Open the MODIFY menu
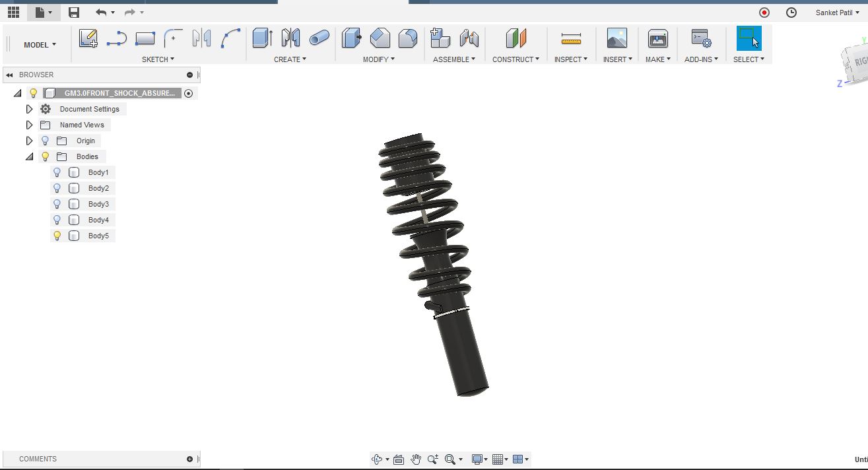The image size is (868, 470). point(379,59)
